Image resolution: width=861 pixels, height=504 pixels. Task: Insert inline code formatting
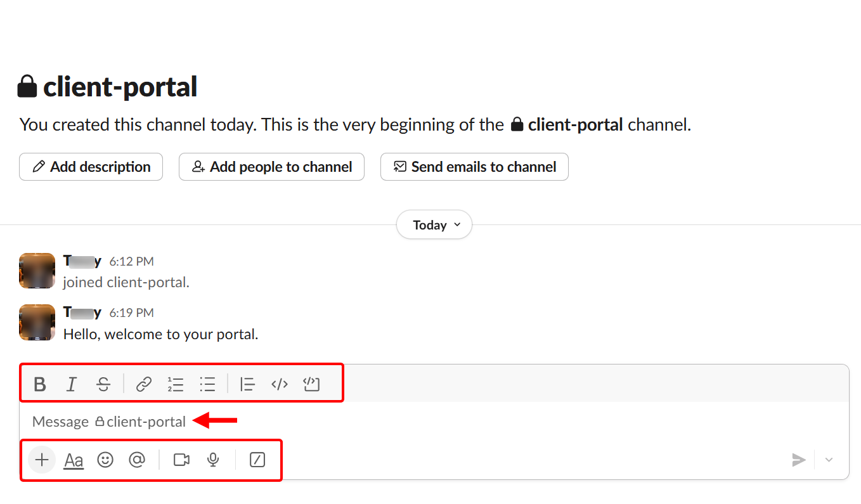click(x=279, y=384)
